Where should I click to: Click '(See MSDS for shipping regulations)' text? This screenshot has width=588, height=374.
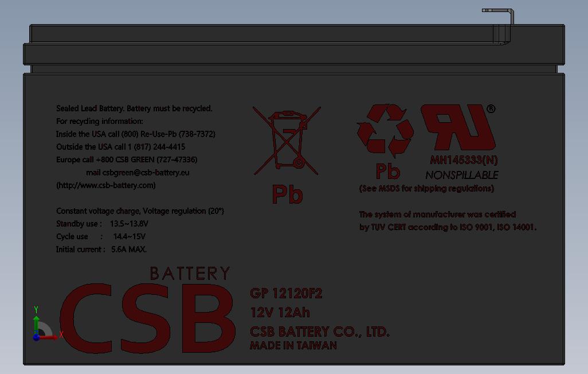click(427, 189)
